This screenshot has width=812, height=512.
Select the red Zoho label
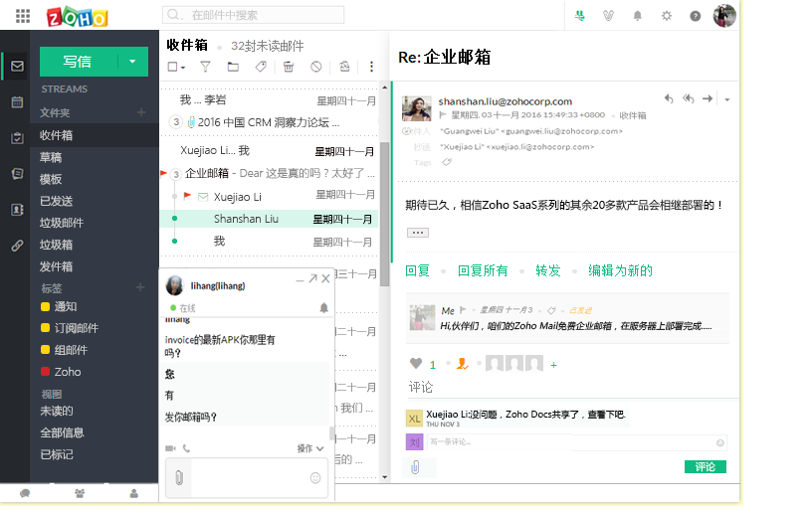[61, 372]
